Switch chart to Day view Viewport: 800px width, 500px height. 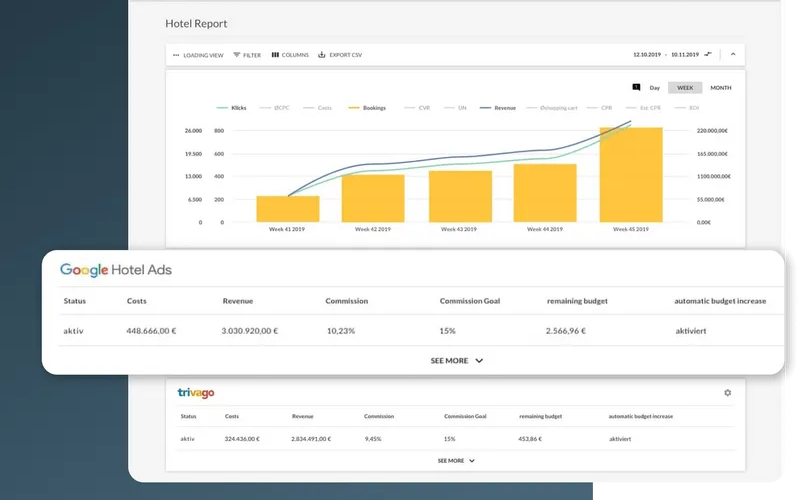point(655,88)
